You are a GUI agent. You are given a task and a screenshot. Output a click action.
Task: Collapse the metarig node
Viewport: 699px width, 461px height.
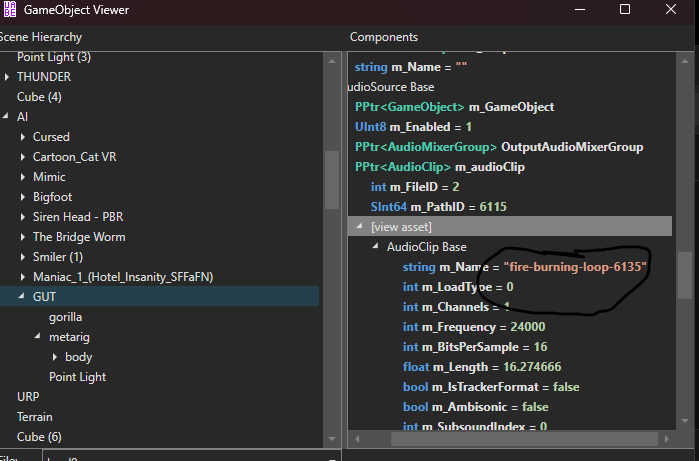click(38, 337)
